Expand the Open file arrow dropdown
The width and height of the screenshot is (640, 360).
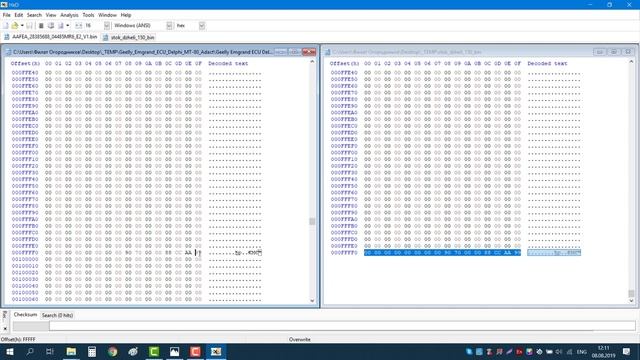[22, 26]
